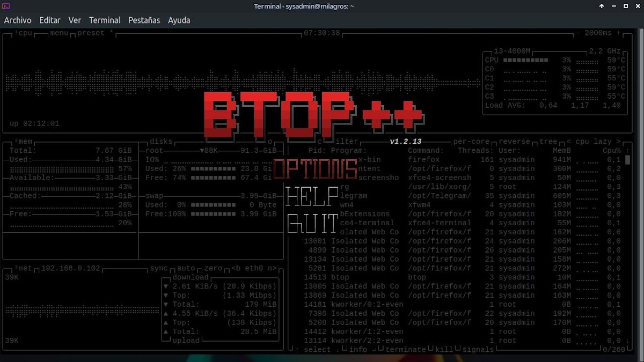Image resolution: width=644 pixels, height=362 pixels.
Task: Open the OPTIONS screen
Action: (317, 169)
